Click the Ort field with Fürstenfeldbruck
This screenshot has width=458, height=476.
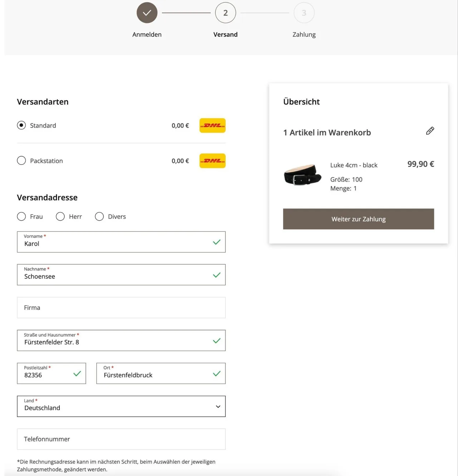161,373
